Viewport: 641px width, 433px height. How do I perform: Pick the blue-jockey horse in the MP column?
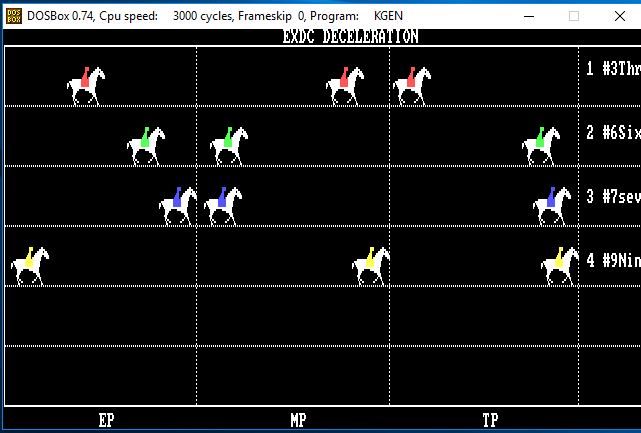[x=223, y=206]
